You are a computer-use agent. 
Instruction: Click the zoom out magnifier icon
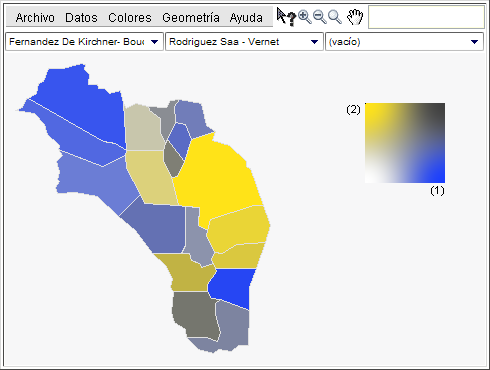click(x=320, y=17)
